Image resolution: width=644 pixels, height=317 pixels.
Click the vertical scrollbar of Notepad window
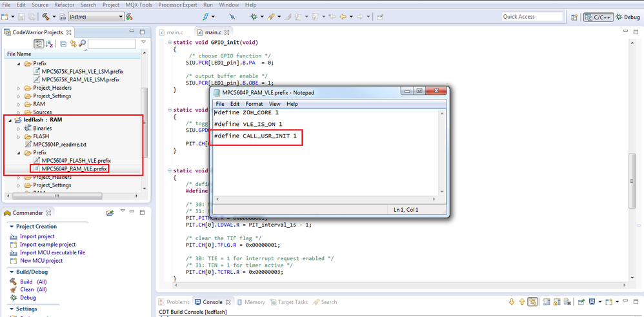click(x=442, y=152)
